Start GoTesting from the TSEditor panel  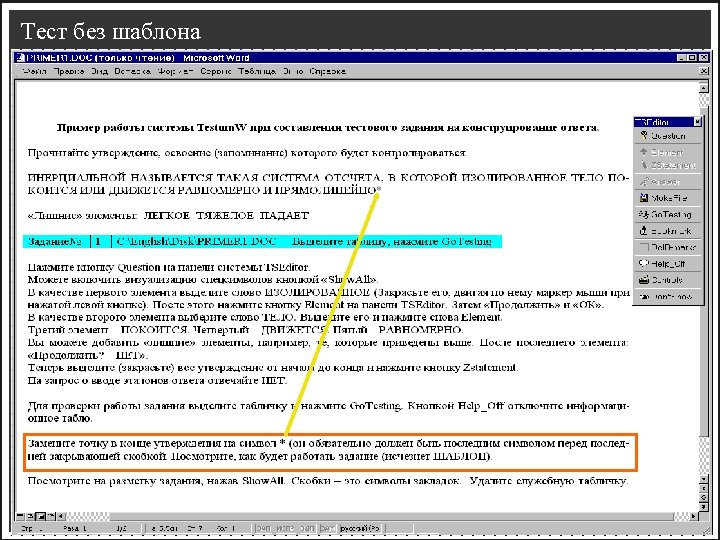coord(667,214)
